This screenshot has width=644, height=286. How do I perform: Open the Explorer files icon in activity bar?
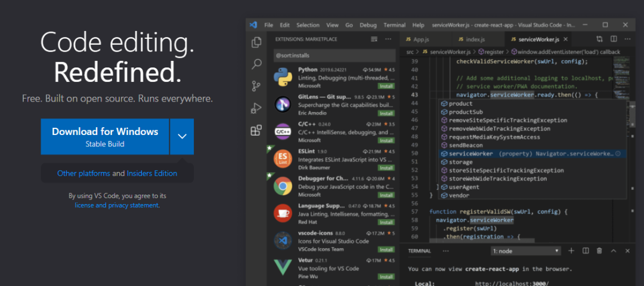256,42
